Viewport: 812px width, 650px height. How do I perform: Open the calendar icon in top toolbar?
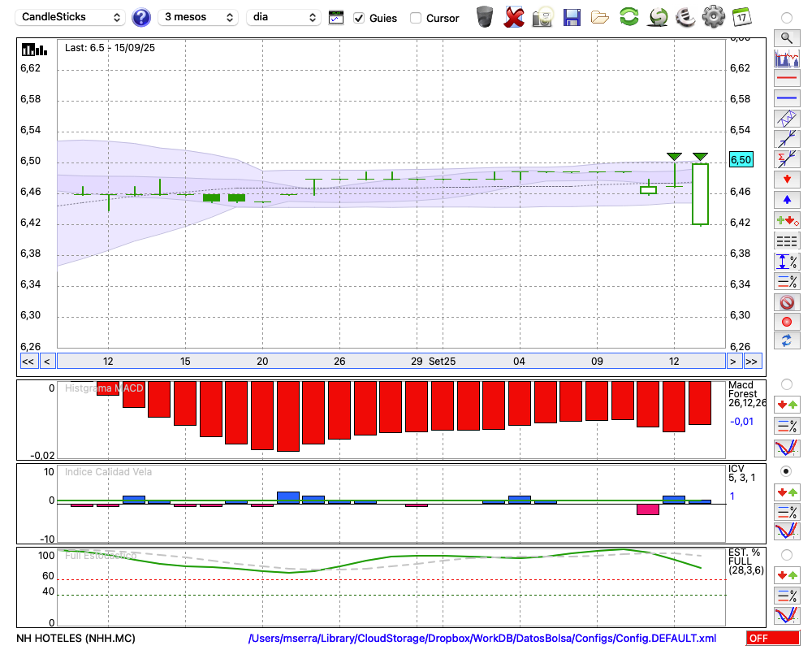[741, 17]
